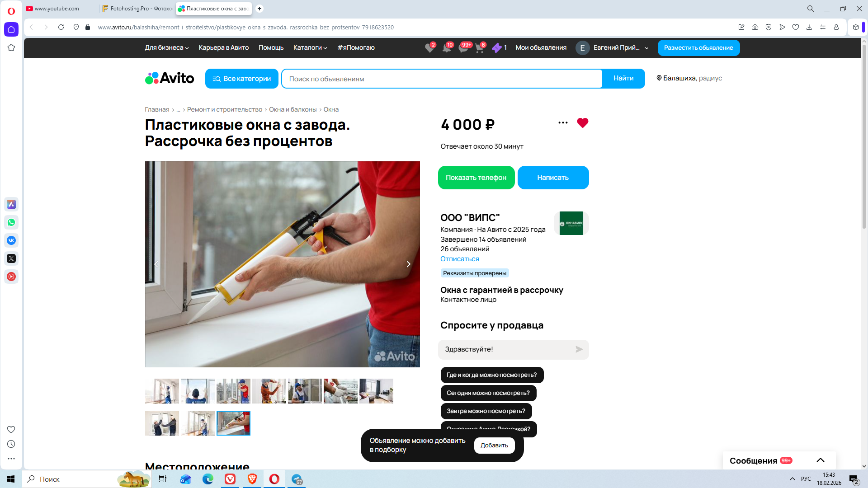
Task: Open the Помощь menu item
Action: [x=271, y=47]
